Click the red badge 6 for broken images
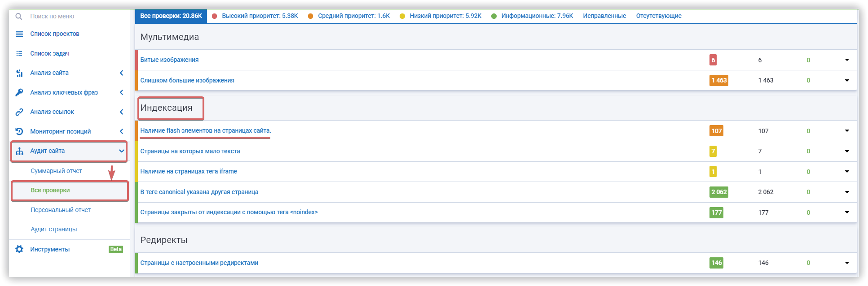The height and width of the screenshot is (286, 868). pos(713,60)
